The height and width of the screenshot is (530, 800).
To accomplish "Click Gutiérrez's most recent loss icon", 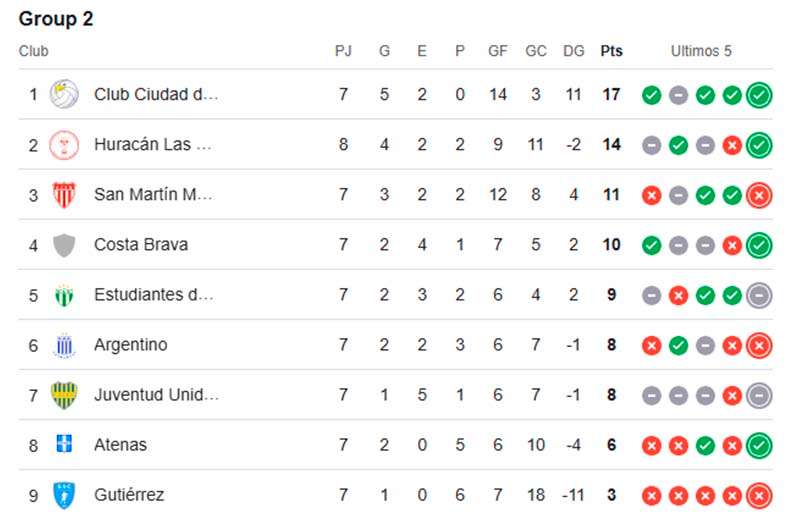I will (759, 495).
